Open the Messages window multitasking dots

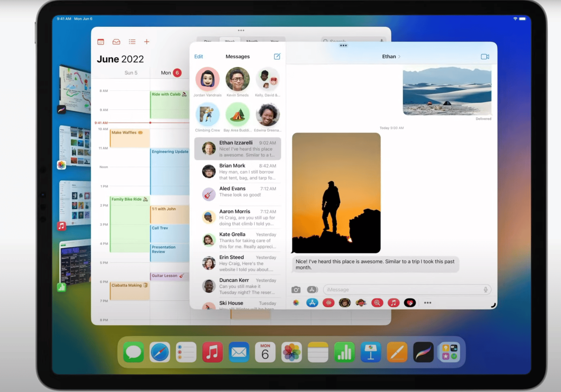(x=343, y=46)
